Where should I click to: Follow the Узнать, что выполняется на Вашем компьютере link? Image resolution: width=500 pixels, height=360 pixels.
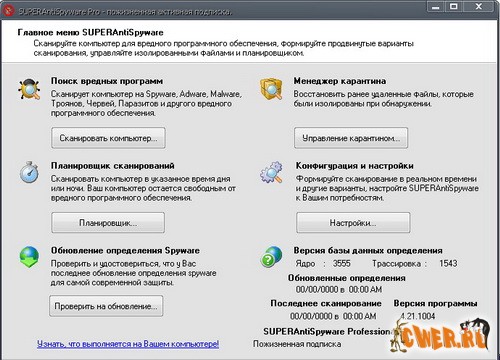pos(128,344)
